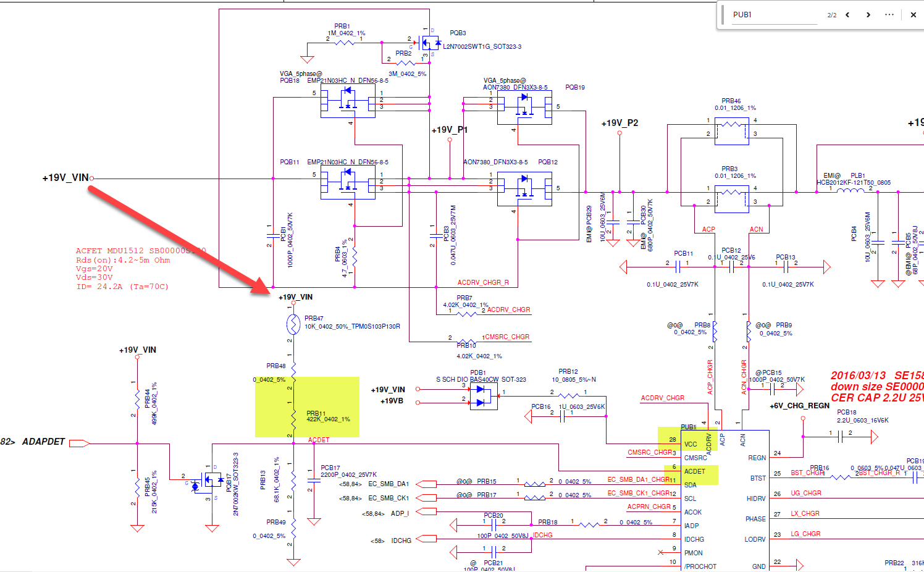
Task: Select the LG_CHGR net label
Action: 805,534
